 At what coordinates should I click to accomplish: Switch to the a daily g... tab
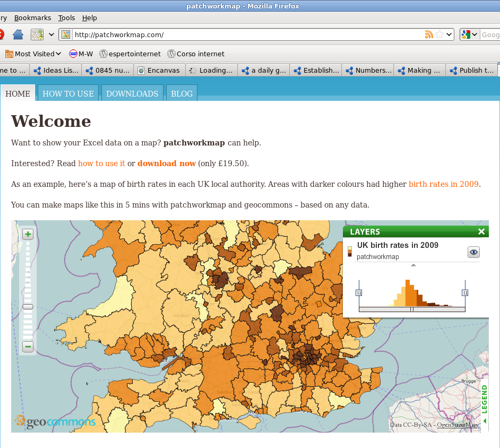tap(264, 71)
